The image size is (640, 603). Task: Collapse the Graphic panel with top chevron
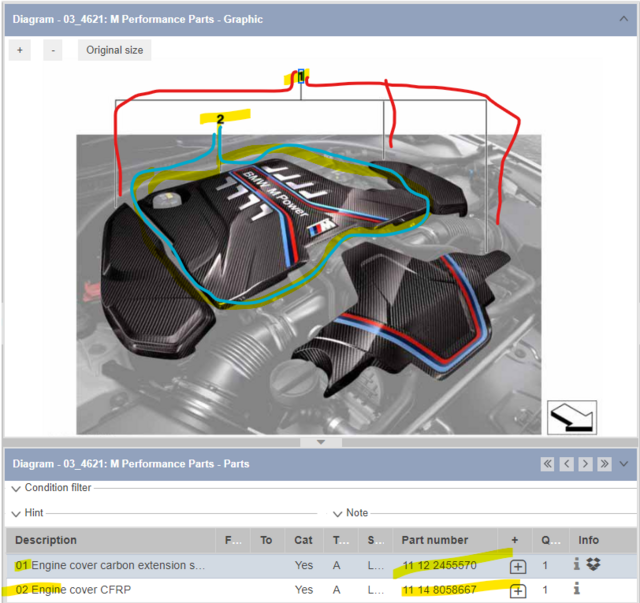point(624,18)
